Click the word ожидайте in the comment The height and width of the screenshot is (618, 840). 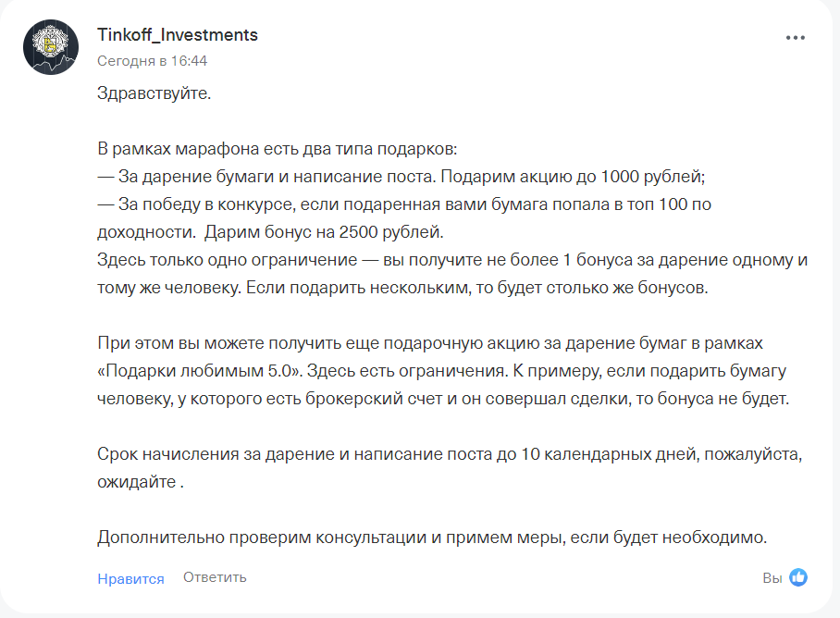click(137, 482)
